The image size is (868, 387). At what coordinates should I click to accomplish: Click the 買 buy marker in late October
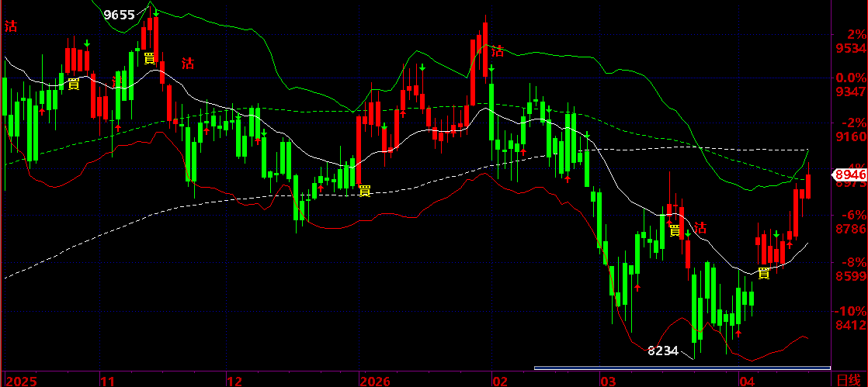pyautogui.click(x=73, y=84)
